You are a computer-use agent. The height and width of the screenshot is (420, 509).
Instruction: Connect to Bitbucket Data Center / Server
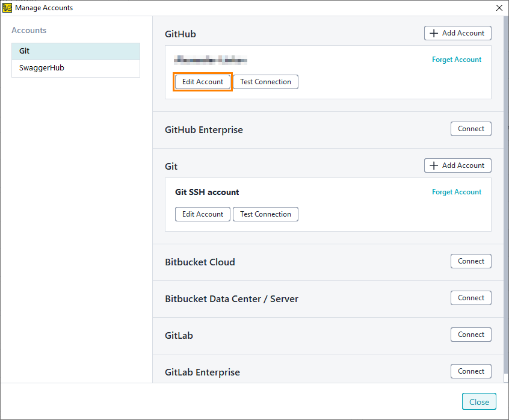point(470,298)
